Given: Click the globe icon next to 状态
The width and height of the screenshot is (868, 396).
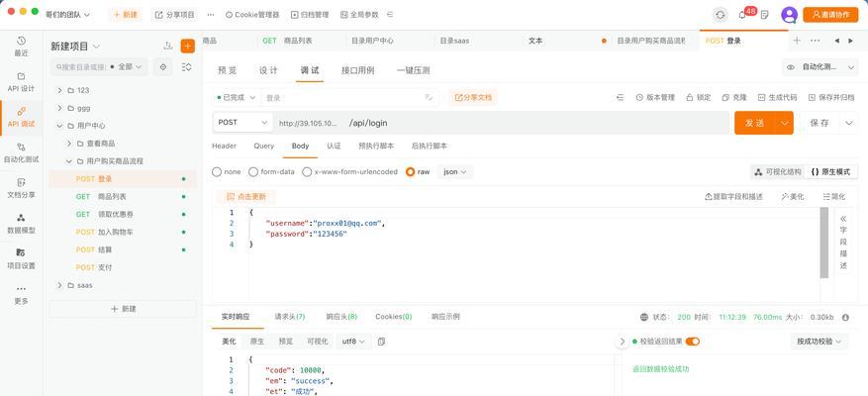Looking at the screenshot, I should [x=643, y=318].
